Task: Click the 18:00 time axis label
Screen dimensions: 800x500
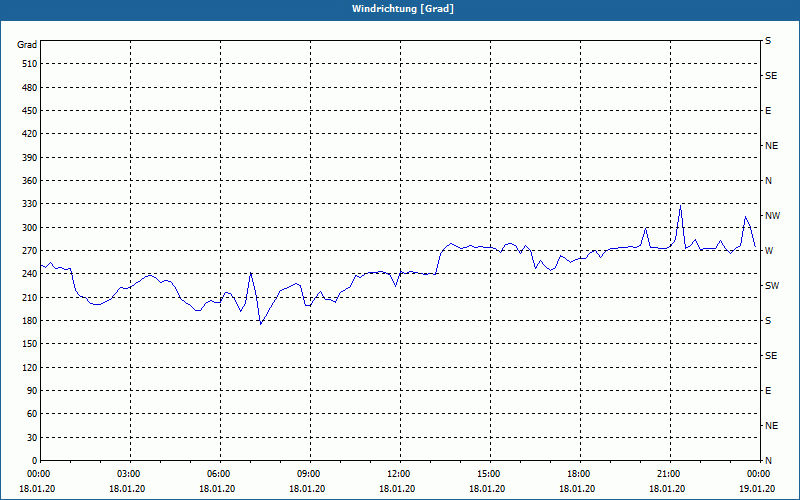Action: click(x=580, y=474)
